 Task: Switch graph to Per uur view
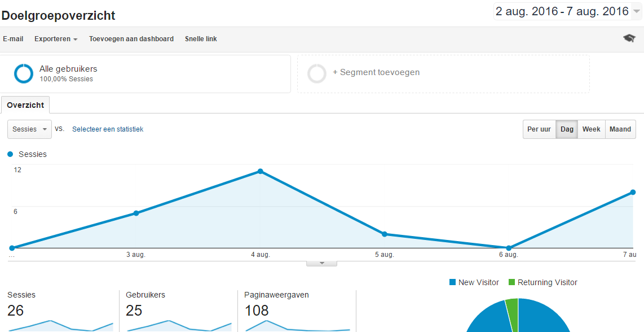coord(539,129)
